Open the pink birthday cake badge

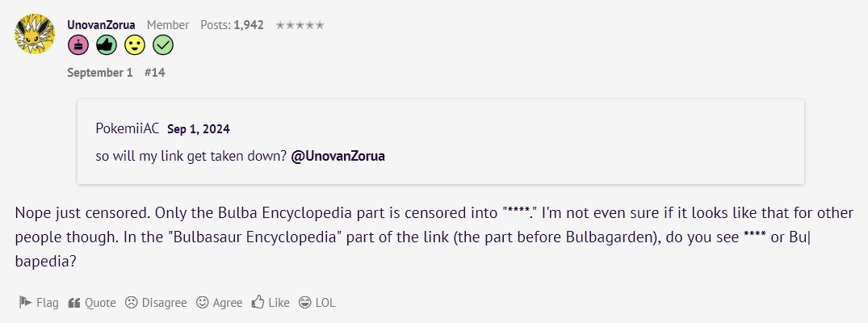click(78, 45)
